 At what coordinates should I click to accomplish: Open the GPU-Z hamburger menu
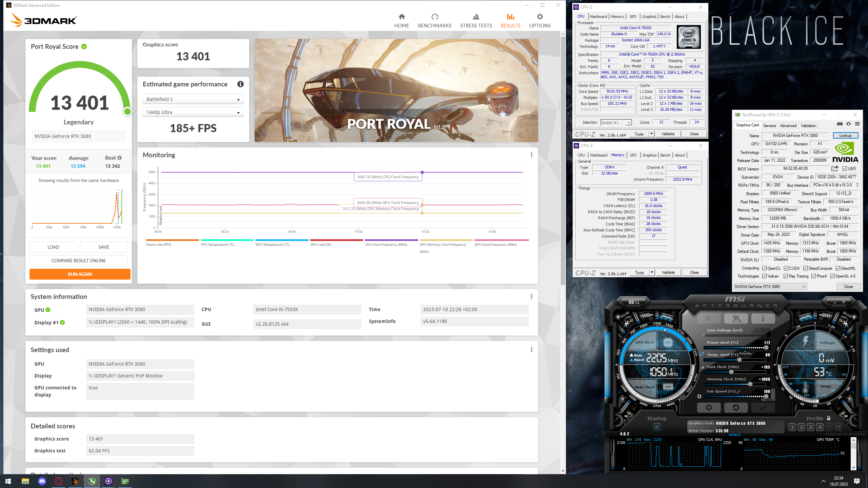[x=857, y=124]
